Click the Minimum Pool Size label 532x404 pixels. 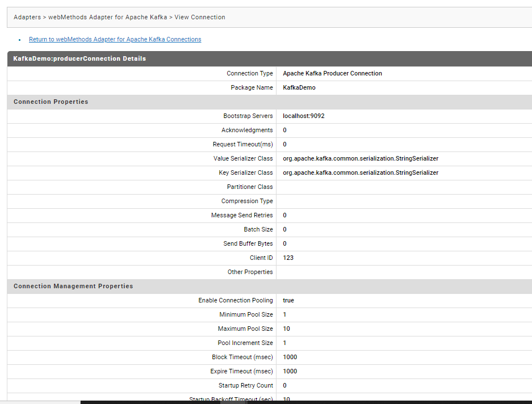pyautogui.click(x=246, y=315)
